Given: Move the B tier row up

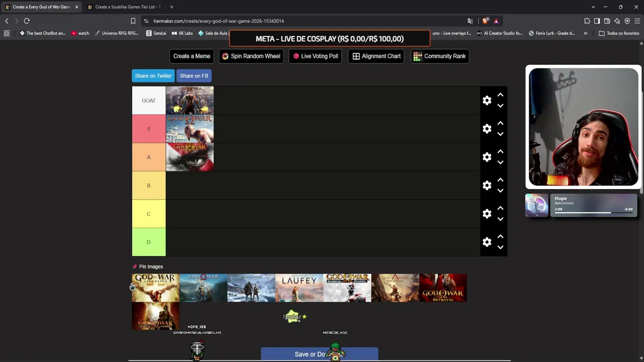Looking at the screenshot, I should (x=500, y=180).
